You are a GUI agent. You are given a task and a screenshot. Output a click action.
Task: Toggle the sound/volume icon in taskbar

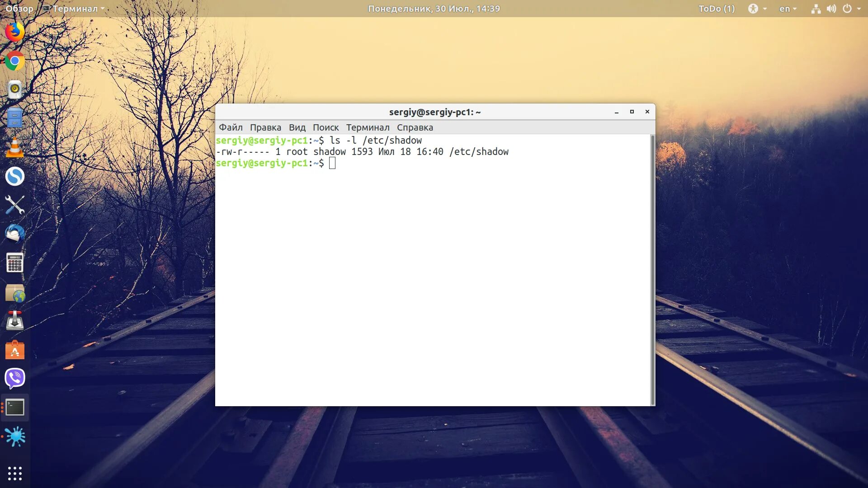tap(831, 8)
